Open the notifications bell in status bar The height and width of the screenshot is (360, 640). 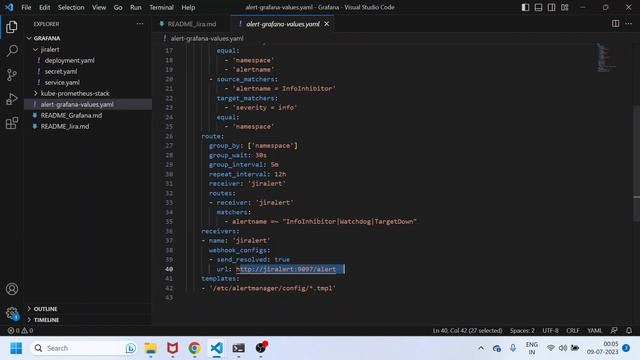(629, 331)
